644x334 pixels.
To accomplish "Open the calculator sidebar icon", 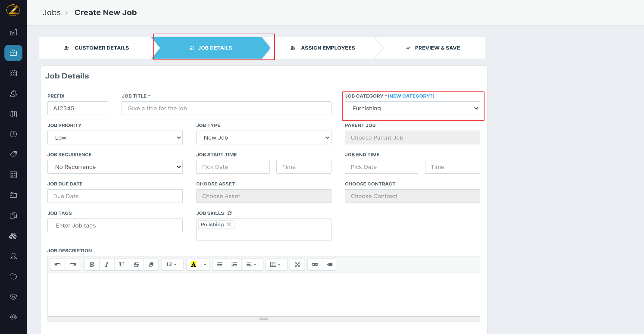I will click(x=13, y=175).
